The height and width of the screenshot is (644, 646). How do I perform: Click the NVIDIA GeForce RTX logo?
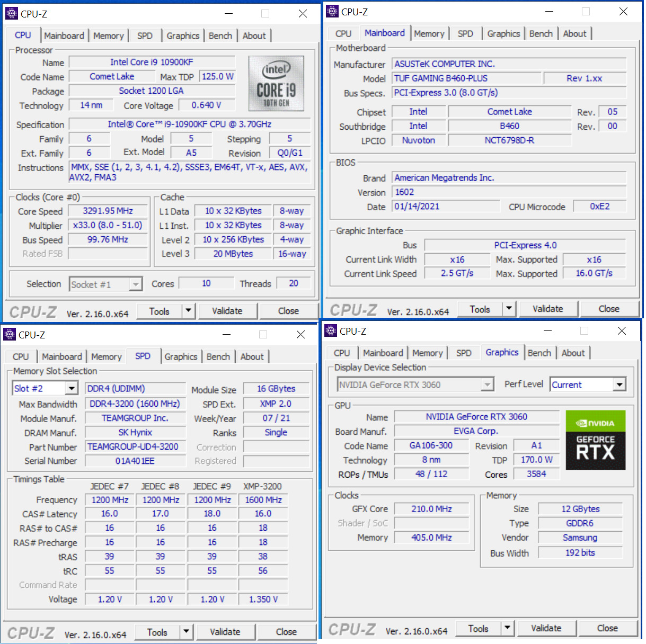click(x=596, y=440)
